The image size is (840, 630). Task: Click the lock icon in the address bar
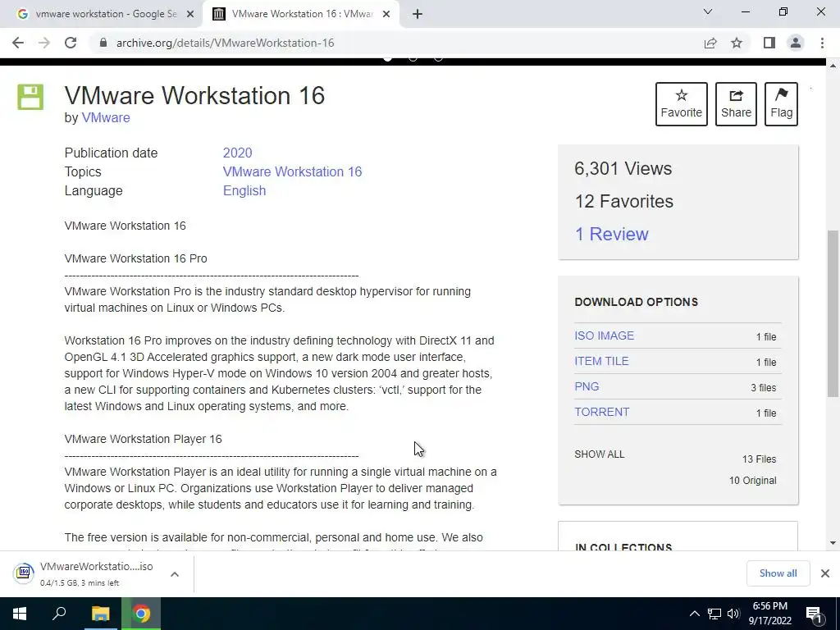[x=103, y=43]
